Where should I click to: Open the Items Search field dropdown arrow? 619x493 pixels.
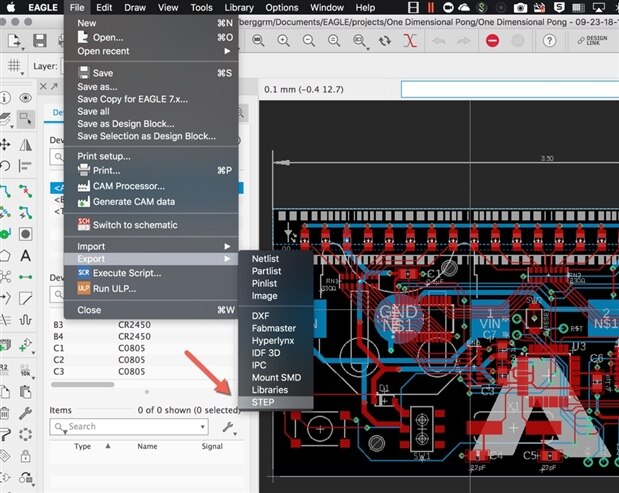coord(202,426)
